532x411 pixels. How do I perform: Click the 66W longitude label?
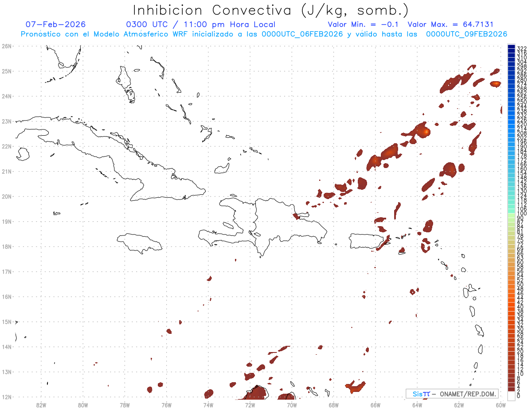[376, 405]
